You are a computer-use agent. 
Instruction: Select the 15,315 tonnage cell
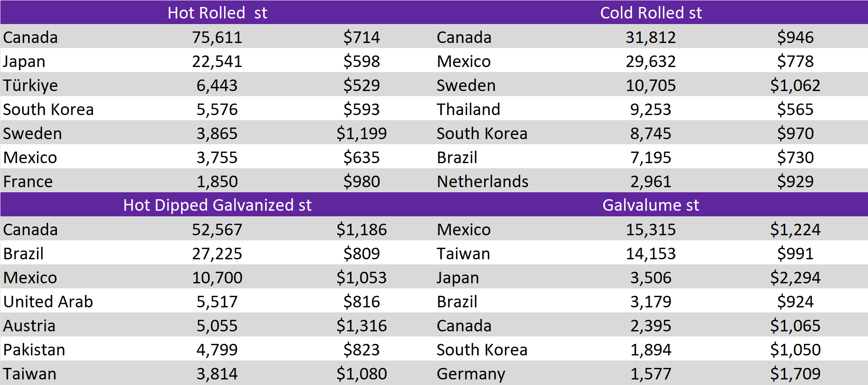(x=650, y=230)
